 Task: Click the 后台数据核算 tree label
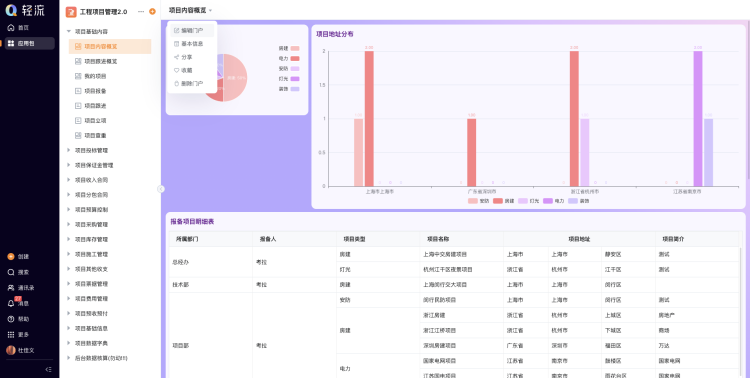point(101,358)
